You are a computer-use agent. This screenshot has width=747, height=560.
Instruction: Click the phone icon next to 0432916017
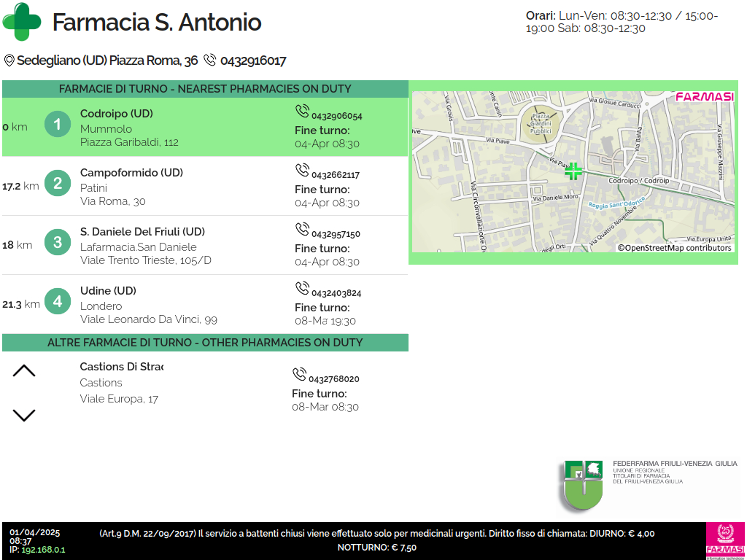210,61
